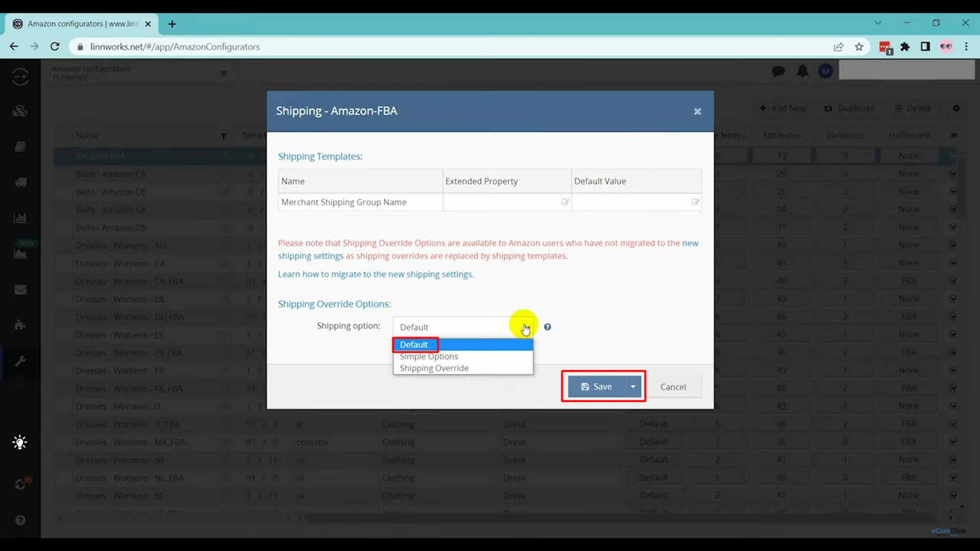Viewport: 980px width, 551px height.
Task: Cancel the shipping dialog
Action: point(673,387)
